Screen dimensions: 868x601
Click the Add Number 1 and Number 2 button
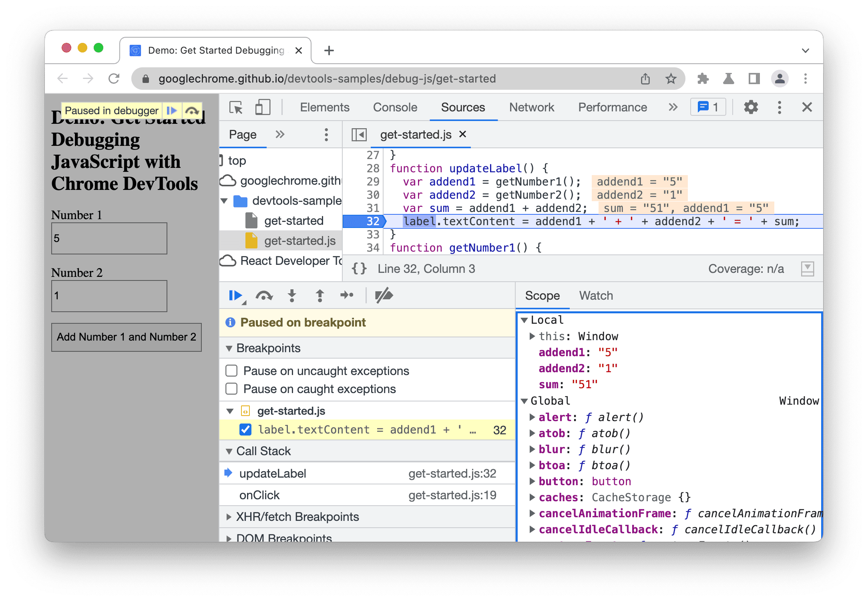point(127,337)
